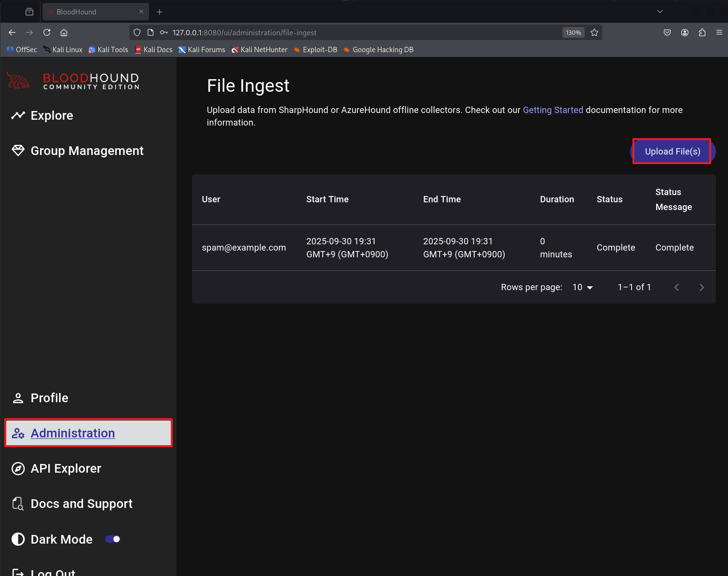Click the BloodHound Community Edition logo

[73, 81]
